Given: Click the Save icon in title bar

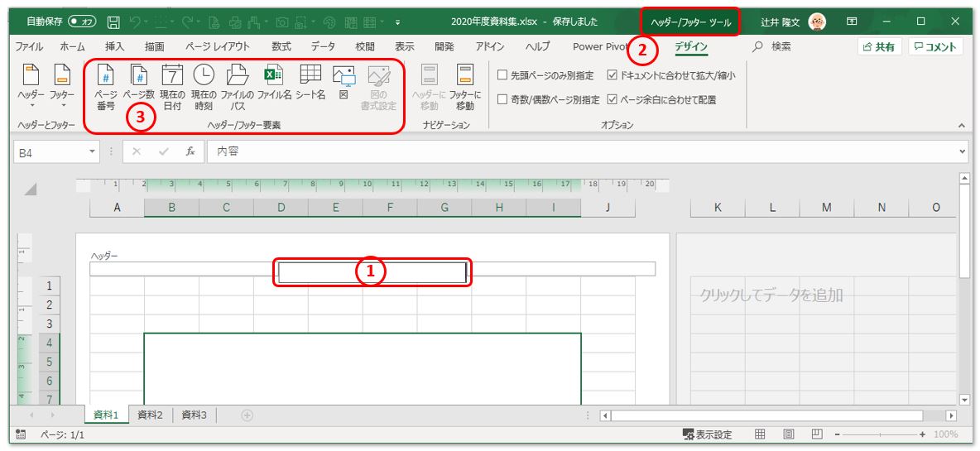Looking at the screenshot, I should tap(113, 22).
